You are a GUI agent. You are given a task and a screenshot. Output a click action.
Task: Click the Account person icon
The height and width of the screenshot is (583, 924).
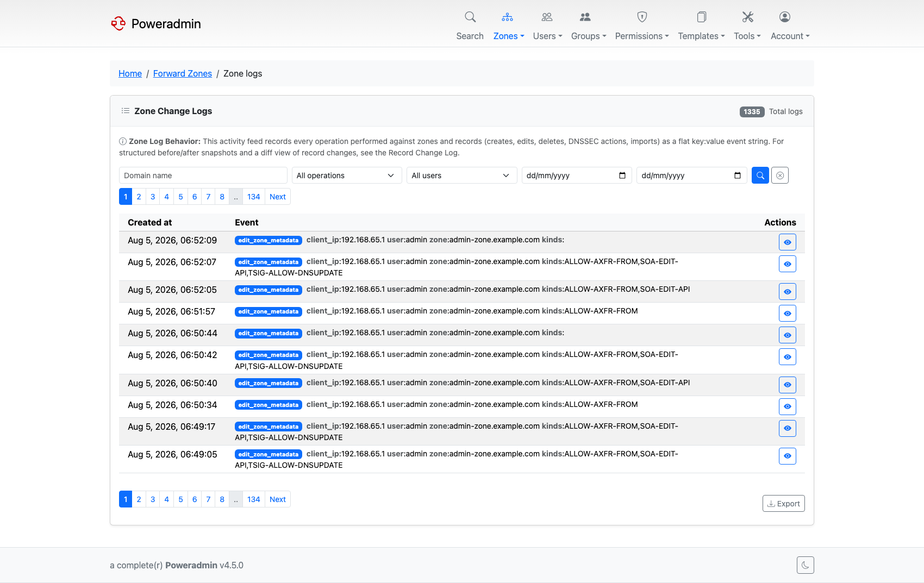coord(785,17)
